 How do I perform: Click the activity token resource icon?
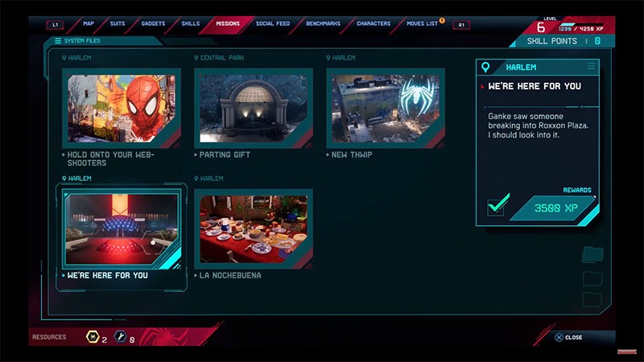tap(93, 337)
